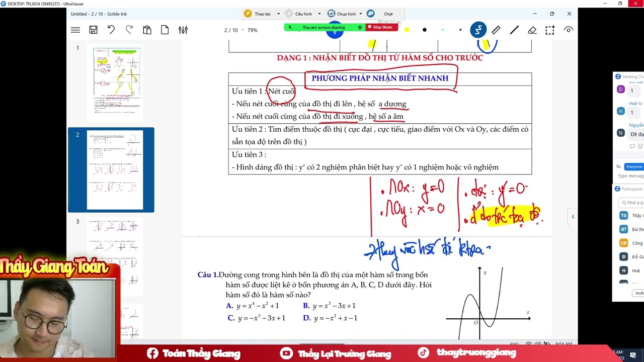This screenshot has width=644, height=362.
Task: Click heading PHƯƠNG PHÁP NHẬN BIẾT NHANH
Action: click(380, 78)
